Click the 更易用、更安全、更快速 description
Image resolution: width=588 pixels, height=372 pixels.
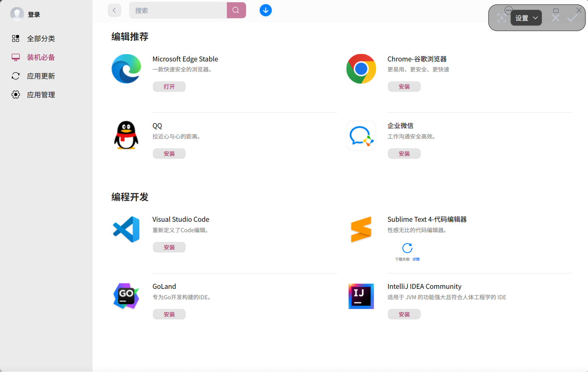[418, 70]
